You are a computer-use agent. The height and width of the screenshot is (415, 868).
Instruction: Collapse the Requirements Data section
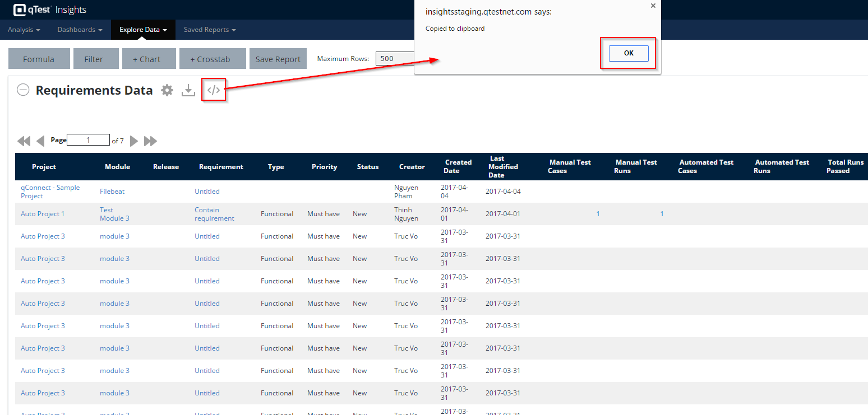[23, 90]
